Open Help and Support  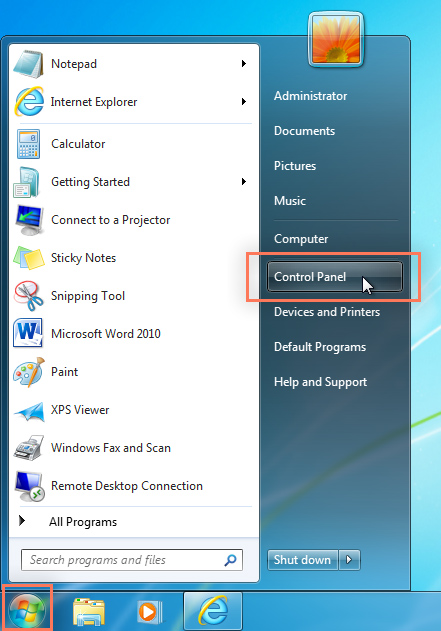click(320, 382)
